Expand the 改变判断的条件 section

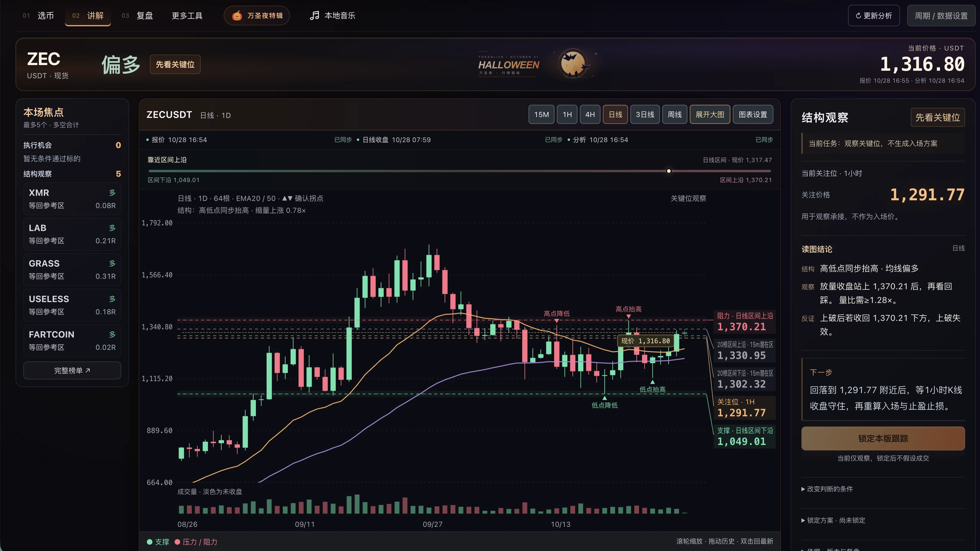[827, 489]
